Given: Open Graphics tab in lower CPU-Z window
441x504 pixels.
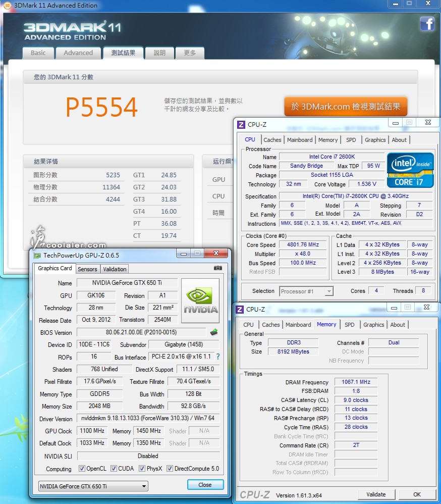Looking at the screenshot, I should click(x=373, y=325).
